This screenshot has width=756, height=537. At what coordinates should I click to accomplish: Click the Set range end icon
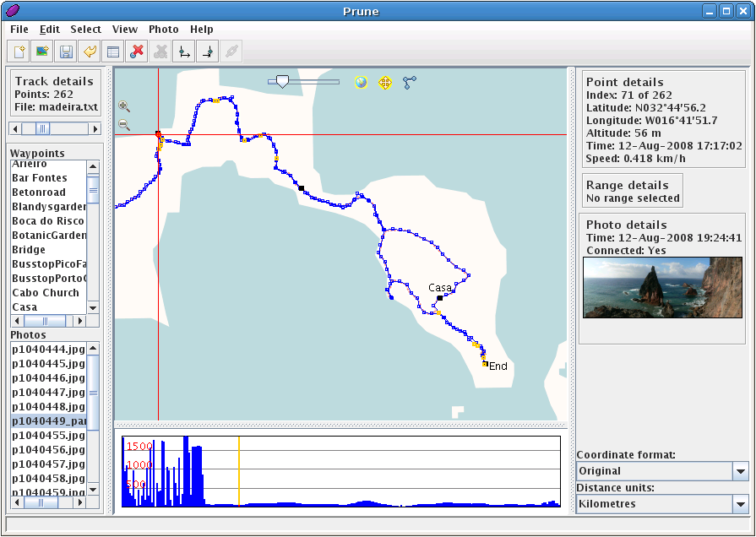(208, 52)
